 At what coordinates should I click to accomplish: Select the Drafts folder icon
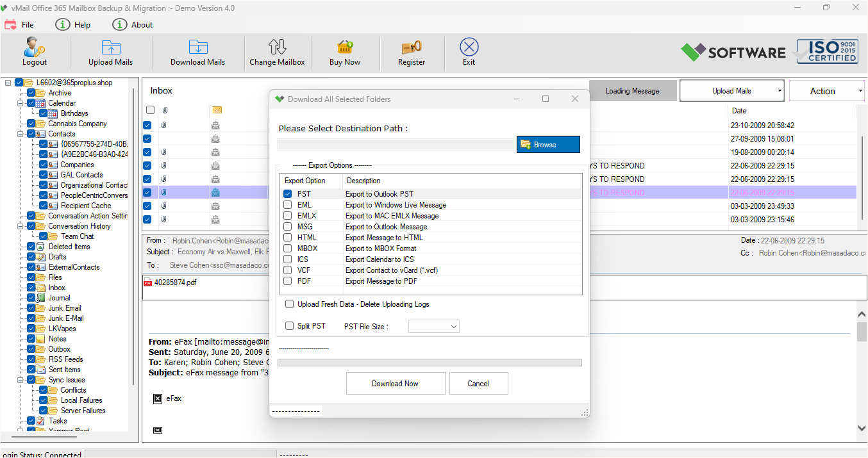[41, 257]
